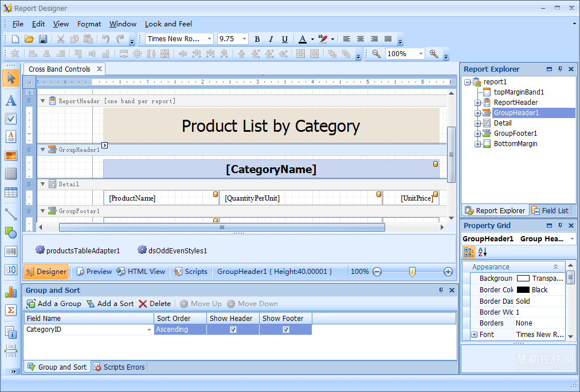The width and height of the screenshot is (580, 392).
Task: Open the zoom percentage dropdown
Action: click(421, 54)
